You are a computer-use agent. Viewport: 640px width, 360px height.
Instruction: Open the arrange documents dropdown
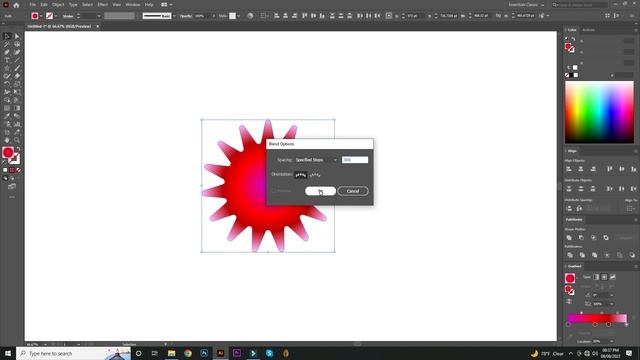[x=166, y=5]
